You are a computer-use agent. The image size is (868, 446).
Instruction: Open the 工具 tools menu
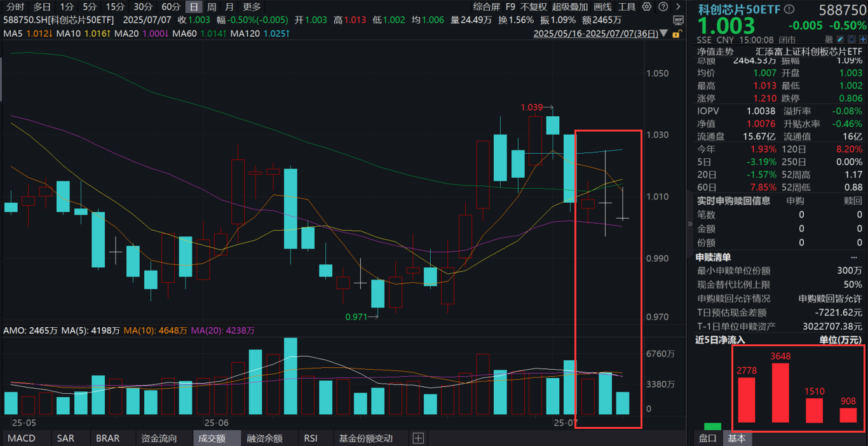tap(626, 6)
